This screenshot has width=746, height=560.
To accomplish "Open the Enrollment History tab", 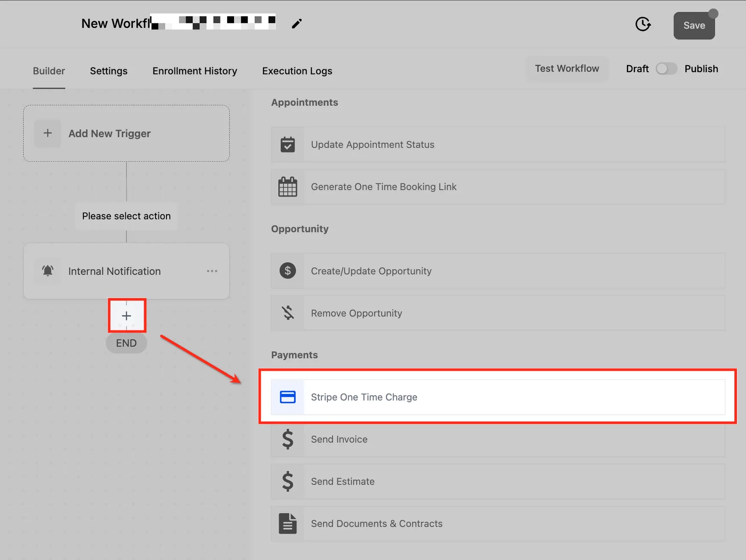I will [195, 71].
